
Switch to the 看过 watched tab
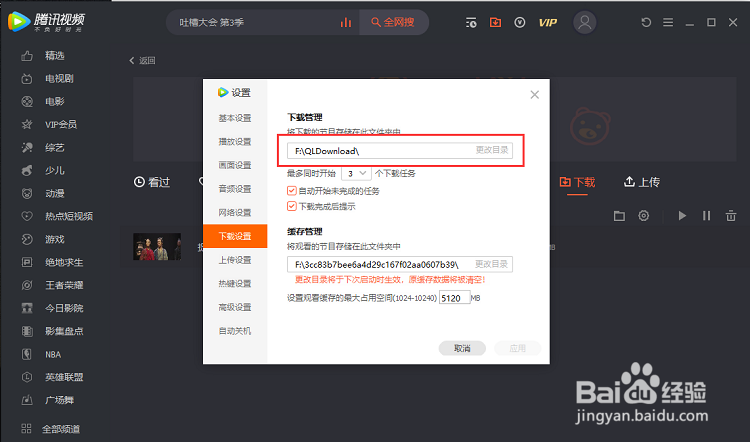(x=152, y=182)
